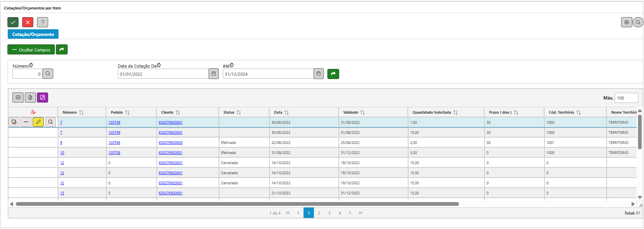
Task: Click the purple expand grid icon
Action: point(42,98)
